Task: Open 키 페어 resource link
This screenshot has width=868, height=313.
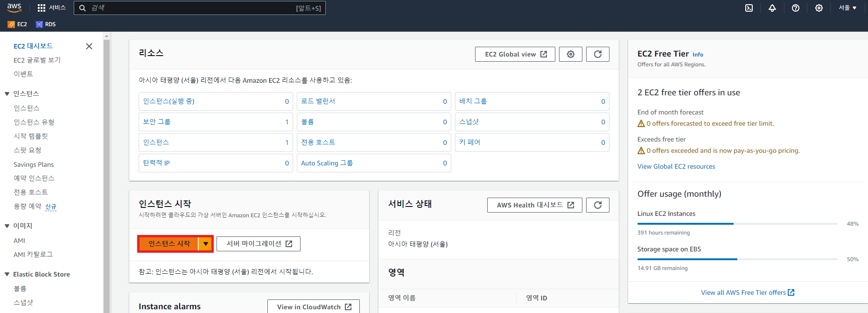Action: click(469, 142)
